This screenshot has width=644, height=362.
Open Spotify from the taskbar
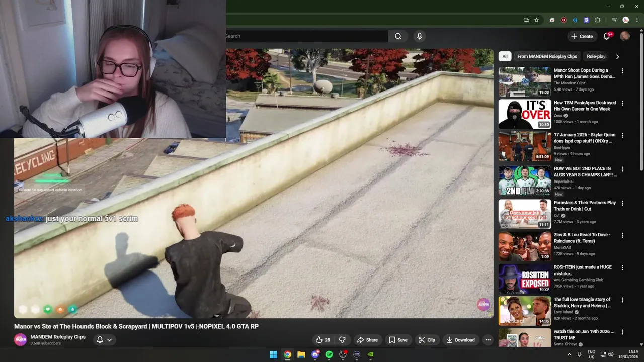pos(329,354)
